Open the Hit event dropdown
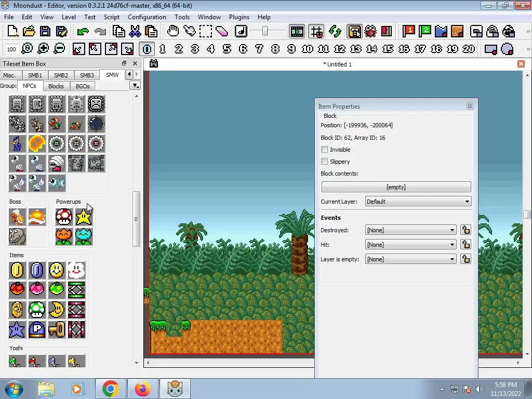 click(x=410, y=245)
